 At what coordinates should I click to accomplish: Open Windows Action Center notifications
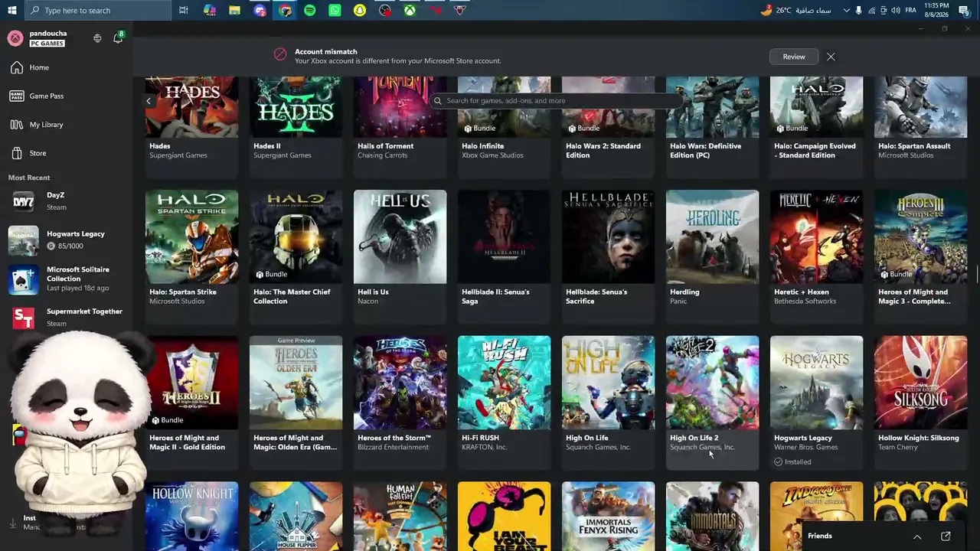click(x=964, y=10)
